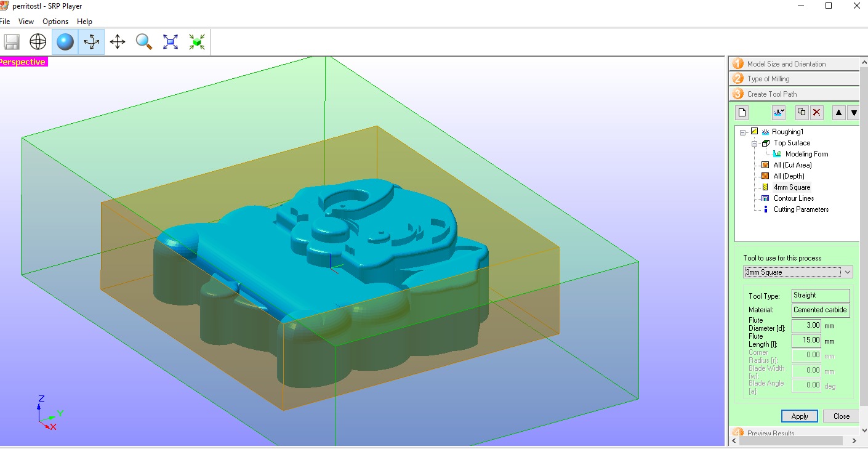Screen dimensions: 868x449
Task: Activate the rotate view tool
Action: pyautogui.click(x=92, y=42)
